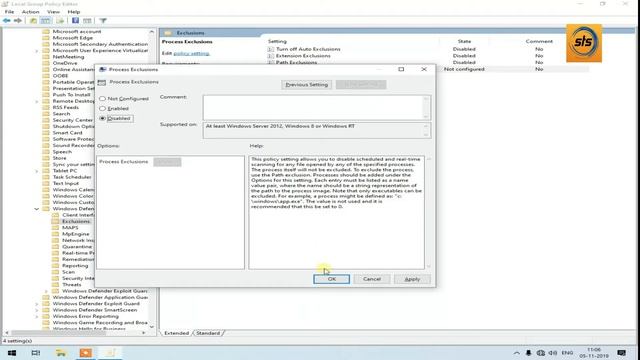Expand the Tablet PC tree node
640x360 pixels.
(x=36, y=171)
